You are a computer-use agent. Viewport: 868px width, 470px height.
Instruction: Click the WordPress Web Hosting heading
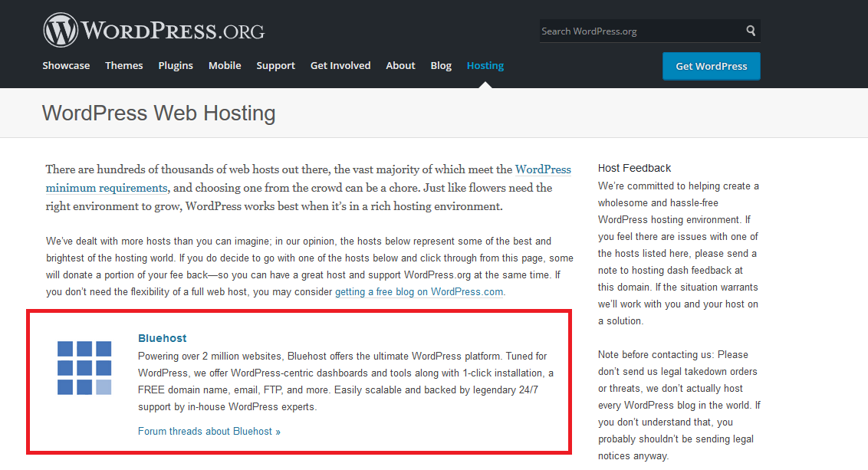[159, 113]
